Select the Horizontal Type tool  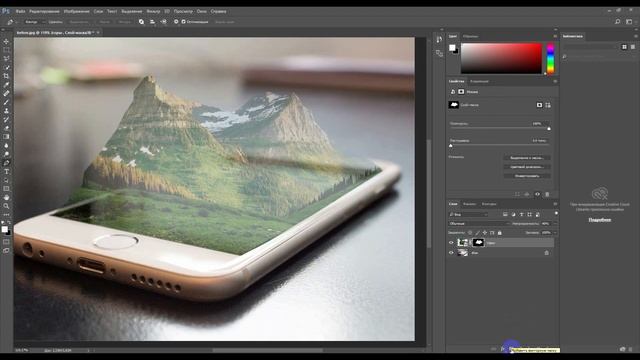coord(6,171)
